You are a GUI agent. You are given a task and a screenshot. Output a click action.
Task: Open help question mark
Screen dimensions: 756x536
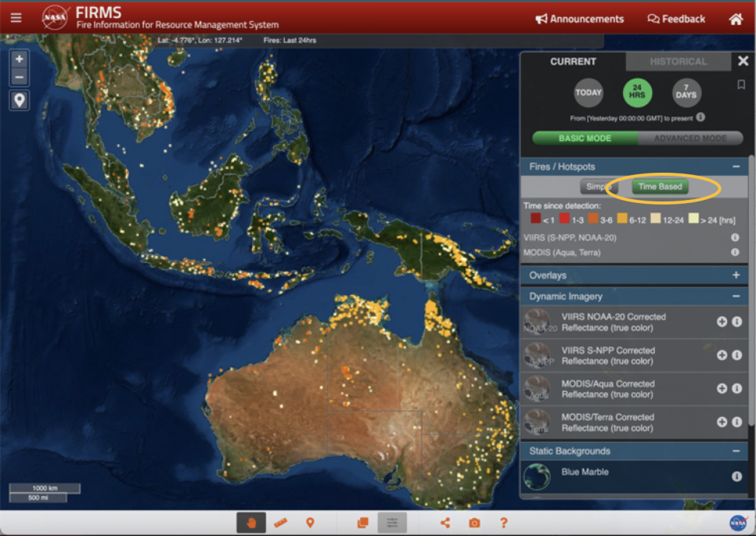point(504,523)
